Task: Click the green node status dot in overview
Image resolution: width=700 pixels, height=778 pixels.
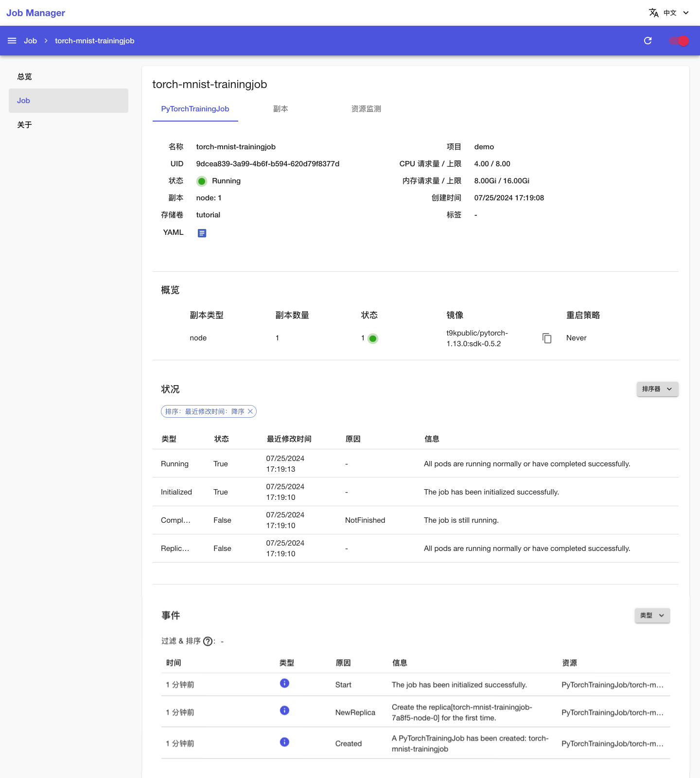Action: [373, 339]
